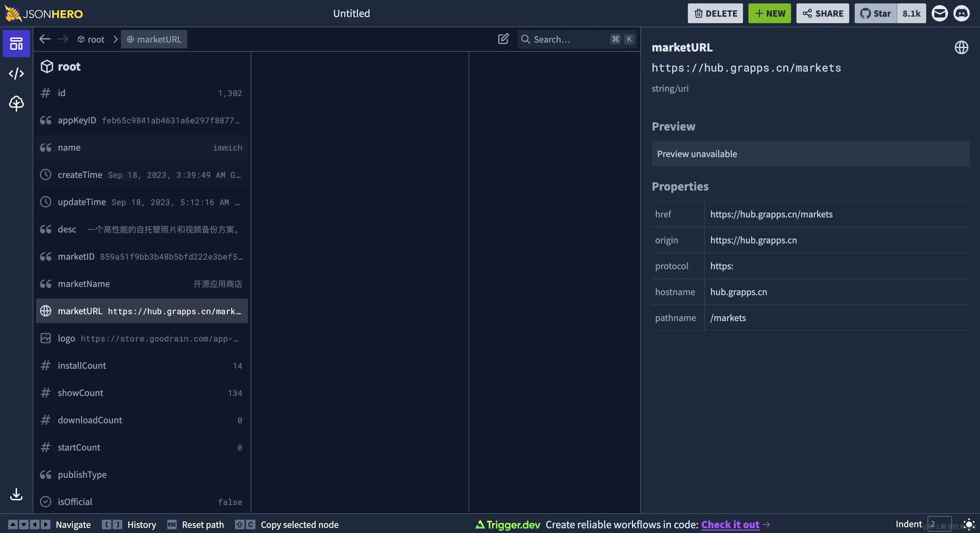Viewport: 980px width, 533px height.
Task: Click the SHARE button
Action: tap(822, 13)
